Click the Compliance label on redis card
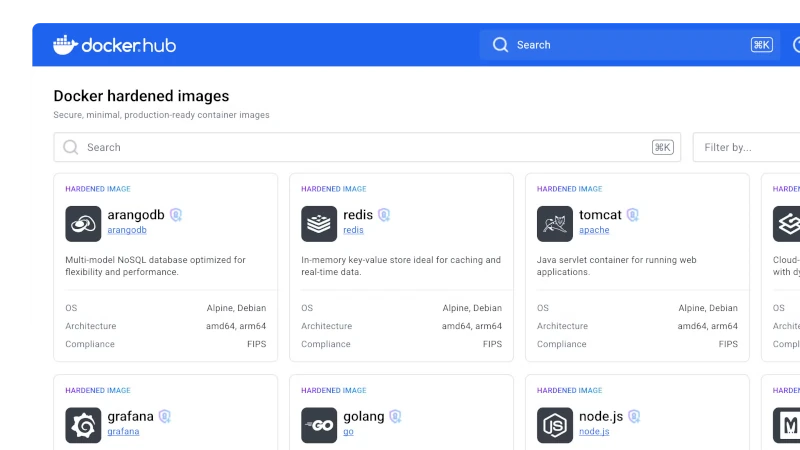The image size is (800, 450). (326, 344)
